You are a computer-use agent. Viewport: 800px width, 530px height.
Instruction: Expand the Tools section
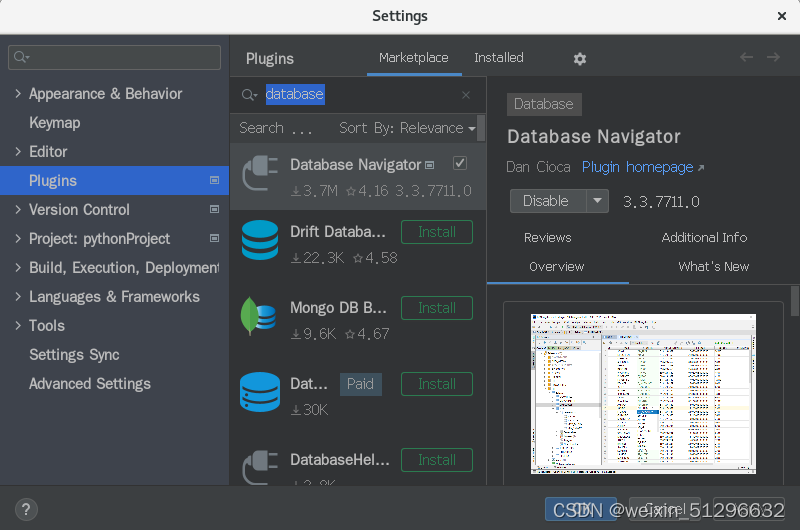(x=18, y=325)
